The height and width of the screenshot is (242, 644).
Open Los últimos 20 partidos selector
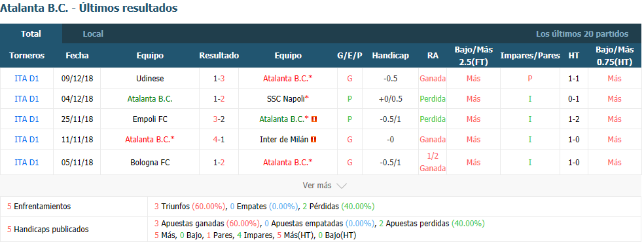tap(582, 33)
